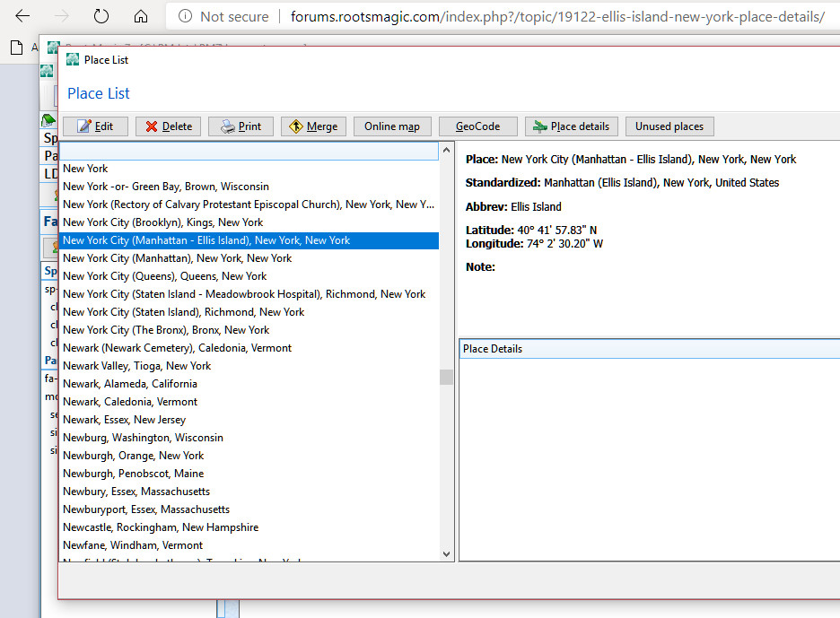Click the Place List window title icon
The height and width of the screenshot is (618, 840).
pos(73,59)
